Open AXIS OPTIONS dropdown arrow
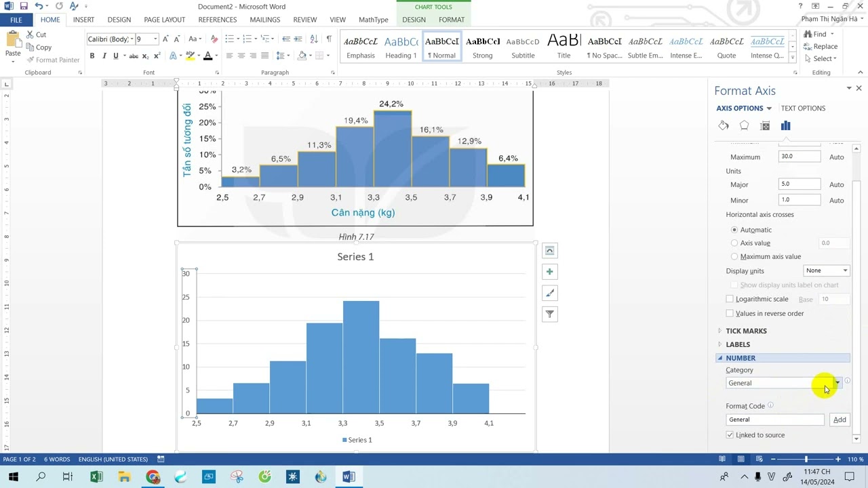Image resolution: width=868 pixels, height=488 pixels. (768, 108)
